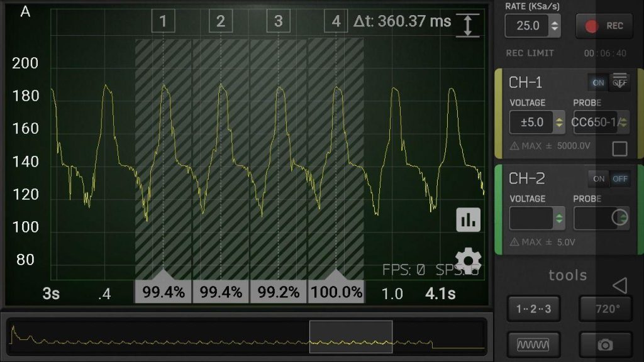Screen dimensions: 644x362
Task: Click the 99.2% segment label
Action: tap(278, 292)
